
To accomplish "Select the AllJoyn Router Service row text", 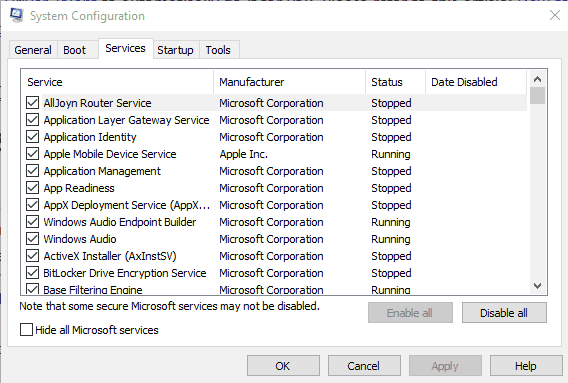I will pyautogui.click(x=97, y=103).
